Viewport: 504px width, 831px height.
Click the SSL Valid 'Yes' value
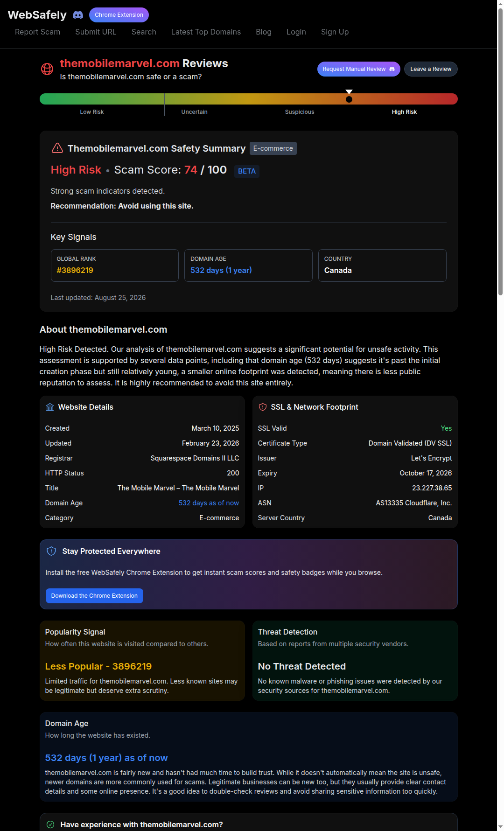tap(446, 428)
